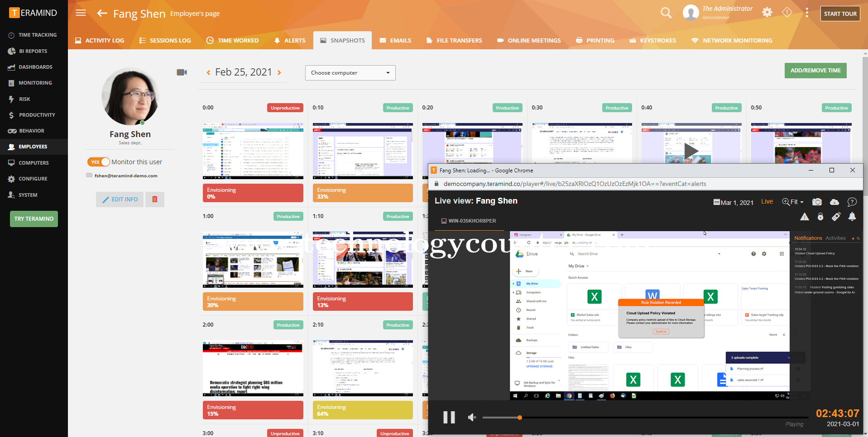
Task: Open the vertical three-dot menu in header
Action: (x=807, y=13)
